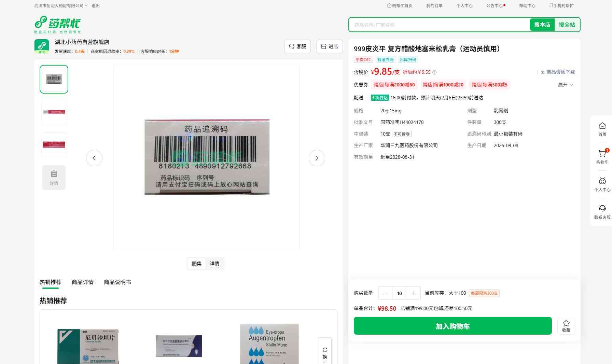Select the 图集 gallery toggle
The image size is (612, 364).
(197, 264)
